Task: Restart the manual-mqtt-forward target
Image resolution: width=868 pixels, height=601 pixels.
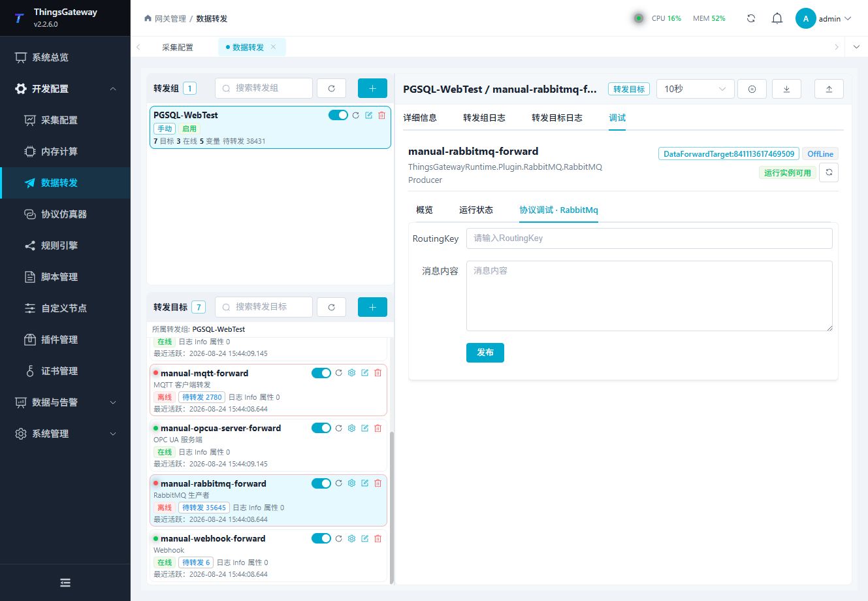Action: pos(338,373)
